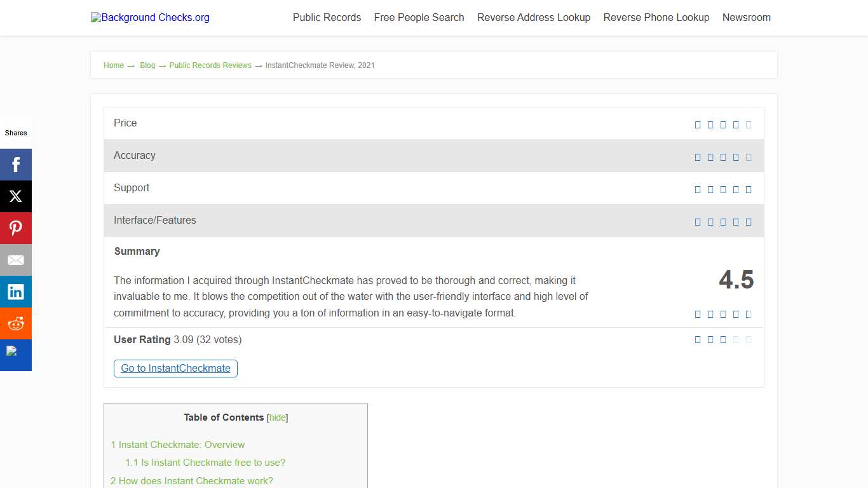
Task: Hide the Table of Contents
Action: pos(278,417)
